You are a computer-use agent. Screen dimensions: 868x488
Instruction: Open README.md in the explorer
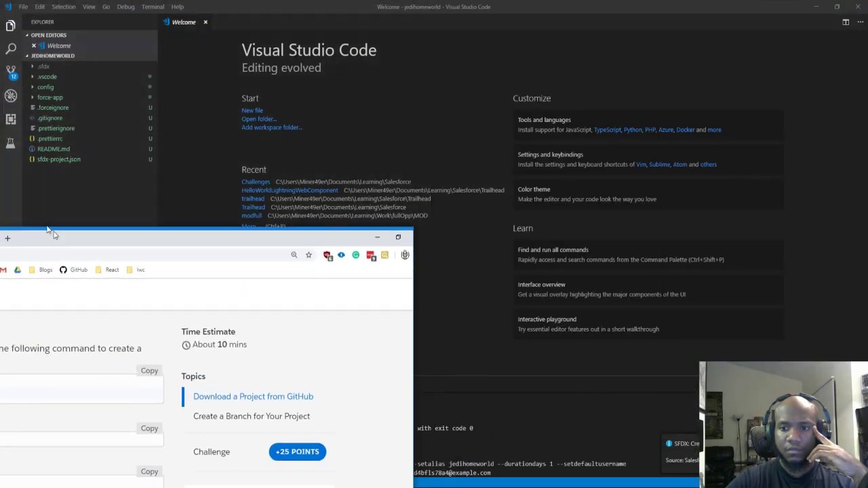(x=54, y=149)
